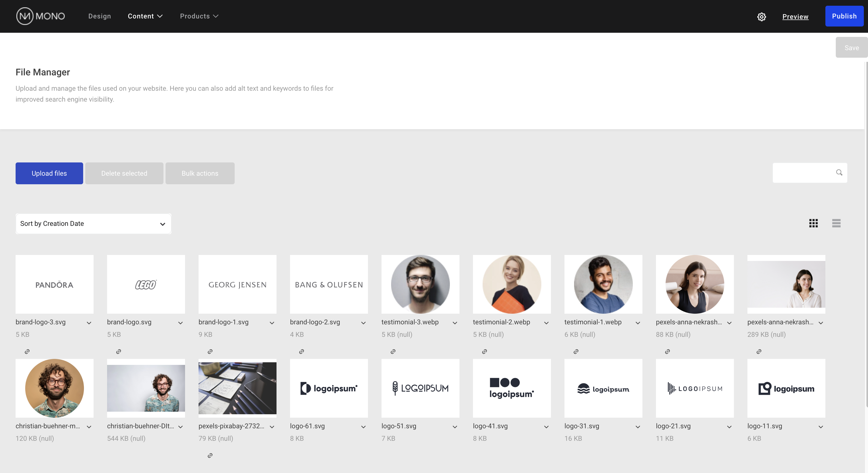Click link icon under testimonial-2.webp
The image size is (868, 473).
484,351
